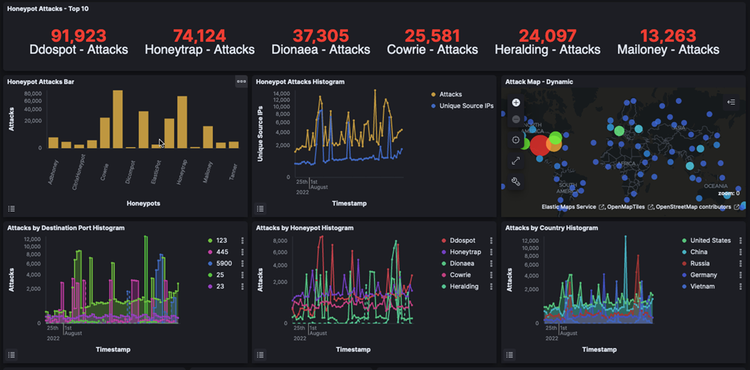Click the Attacks legend color dot
Viewport: 750px width, 370px height.
pyautogui.click(x=433, y=95)
